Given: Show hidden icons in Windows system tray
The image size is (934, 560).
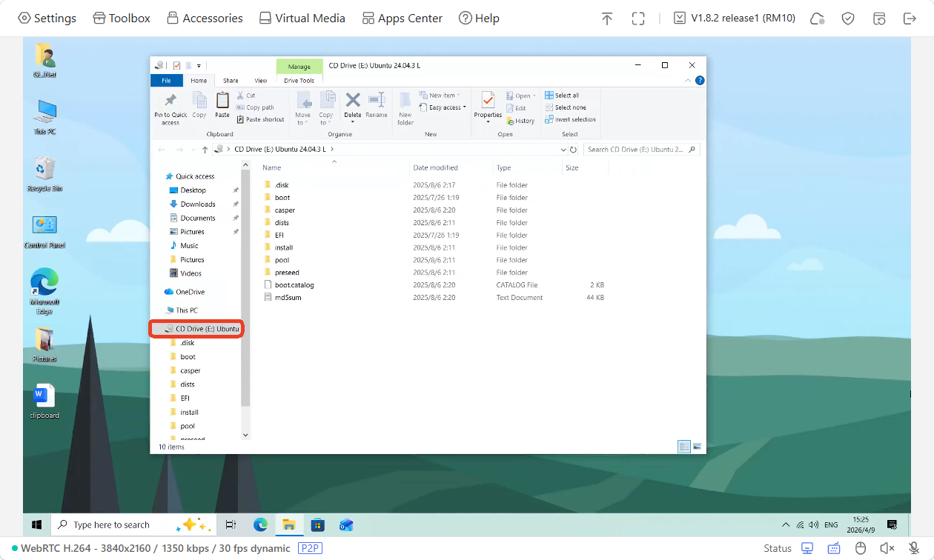Looking at the screenshot, I should click(786, 525).
